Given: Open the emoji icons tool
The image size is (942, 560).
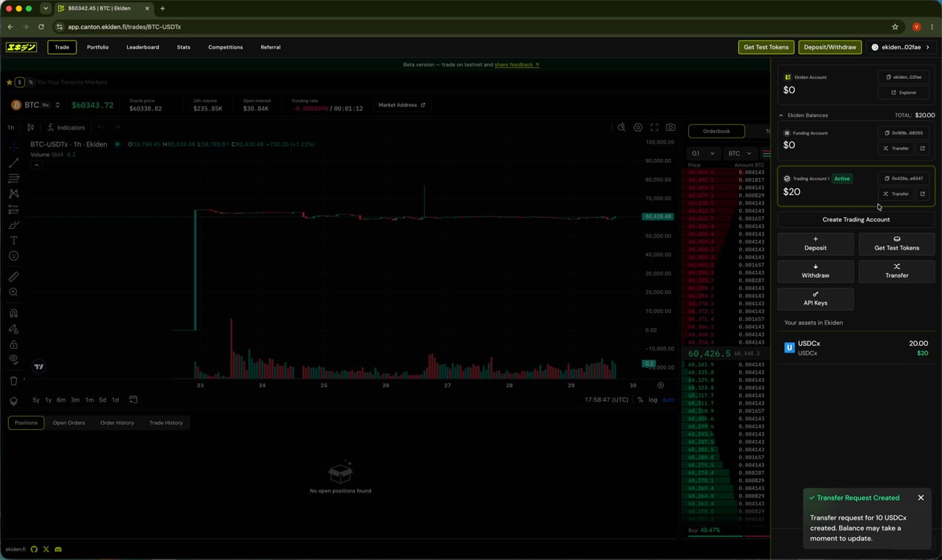Looking at the screenshot, I should pos(13,256).
